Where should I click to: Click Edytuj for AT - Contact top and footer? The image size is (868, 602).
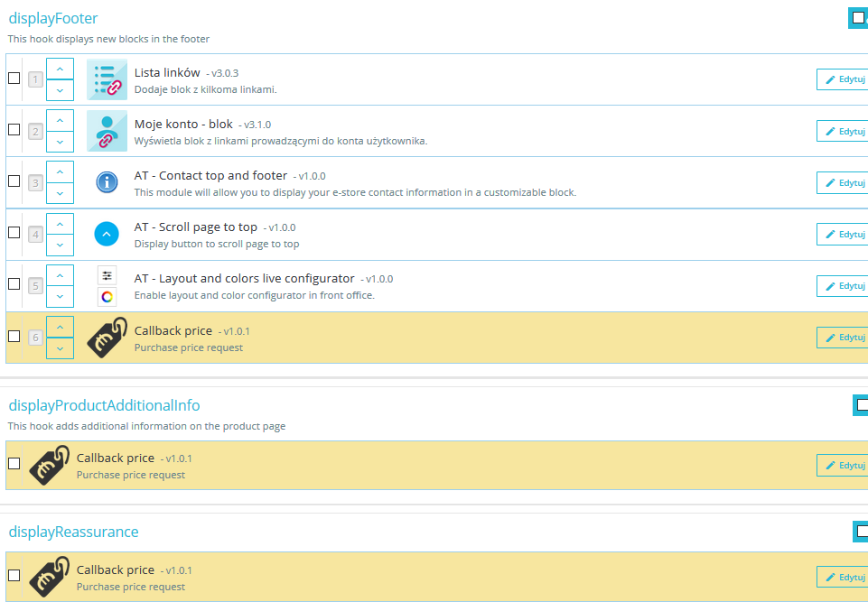coord(843,182)
